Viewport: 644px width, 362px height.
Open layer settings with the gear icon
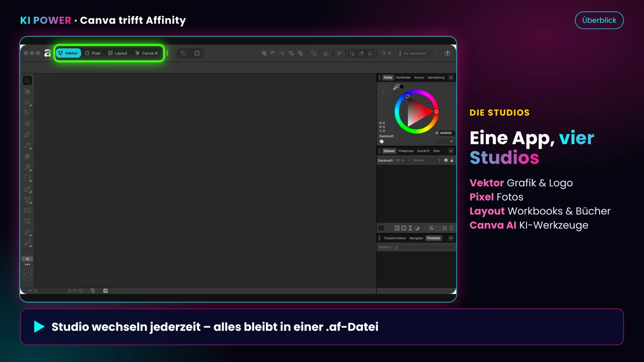pos(445,160)
